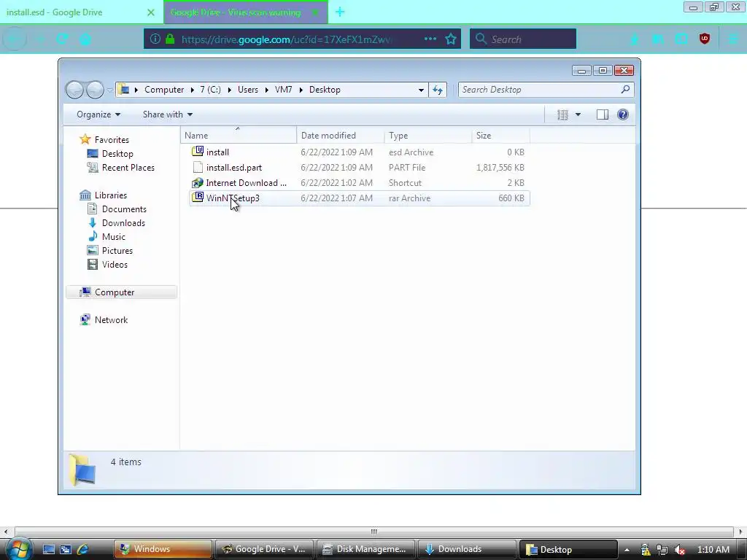Bookmark page with the star icon
Viewport: 747px width, 560px height.
(451, 39)
